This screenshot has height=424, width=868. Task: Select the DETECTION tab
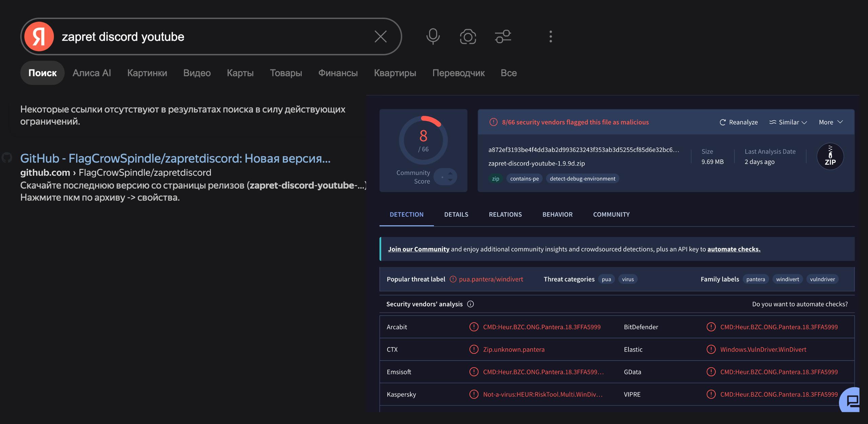tap(407, 215)
